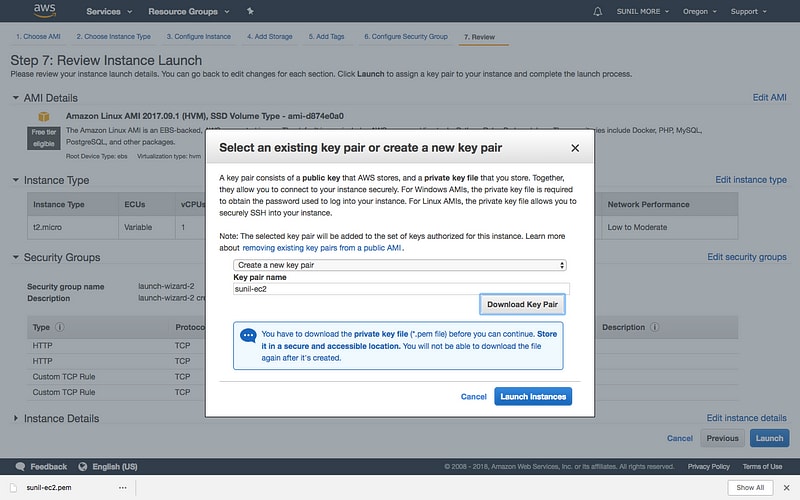The width and height of the screenshot is (800, 500).
Task: Open the Support dropdown menu
Action: 748,11
